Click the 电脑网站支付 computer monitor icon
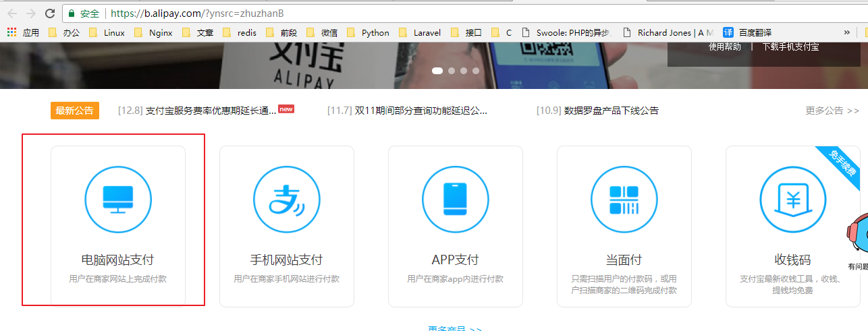Viewport: 868px width, 331px height. [x=118, y=199]
